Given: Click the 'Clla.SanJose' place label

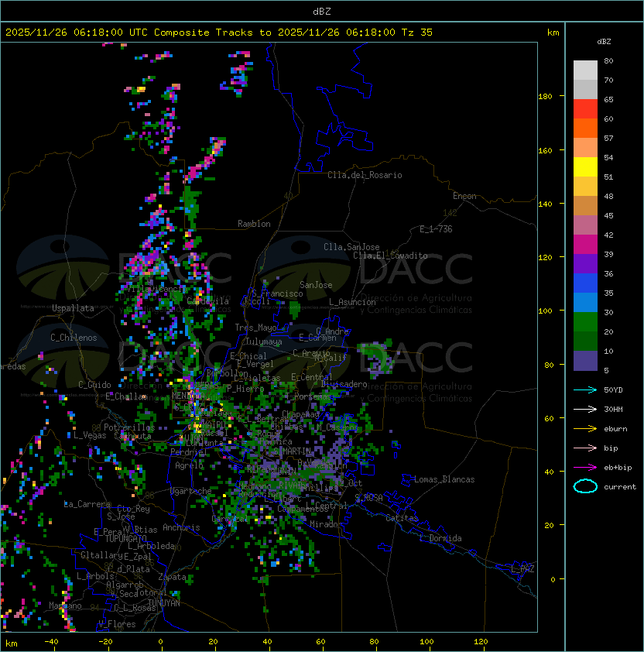Looking at the screenshot, I should pos(351,247).
